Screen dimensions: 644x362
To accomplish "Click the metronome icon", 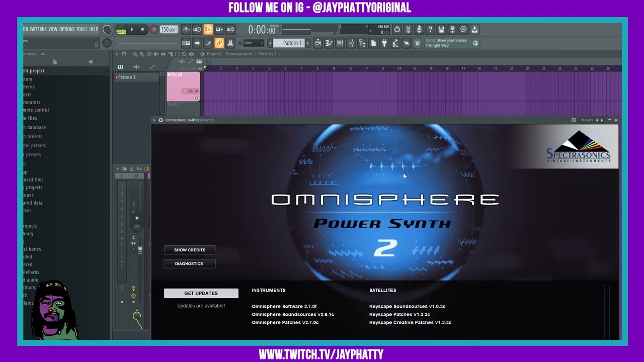I will pyautogui.click(x=186, y=29).
